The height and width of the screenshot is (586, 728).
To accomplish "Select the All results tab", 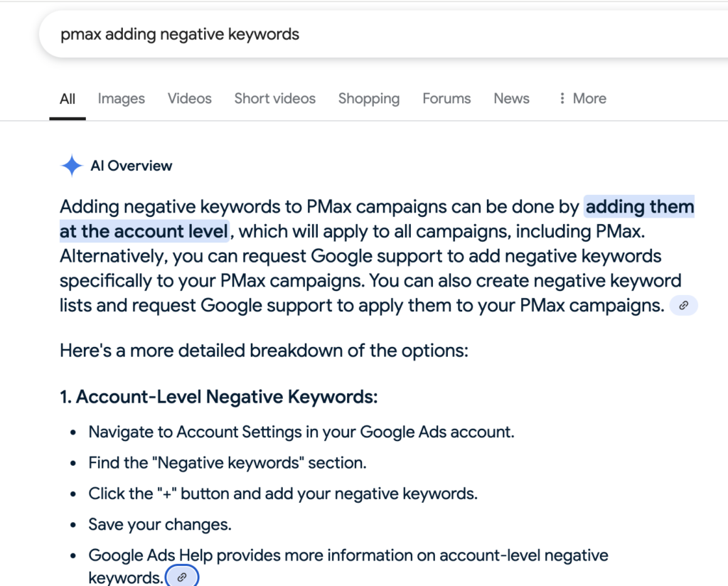I will (x=68, y=99).
